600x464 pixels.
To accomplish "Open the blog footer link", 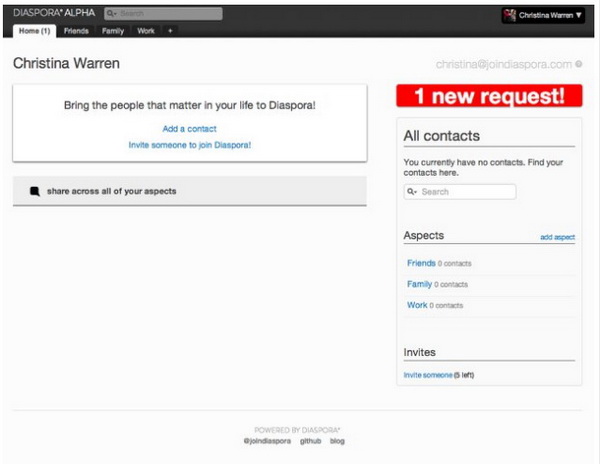I will click(x=337, y=441).
